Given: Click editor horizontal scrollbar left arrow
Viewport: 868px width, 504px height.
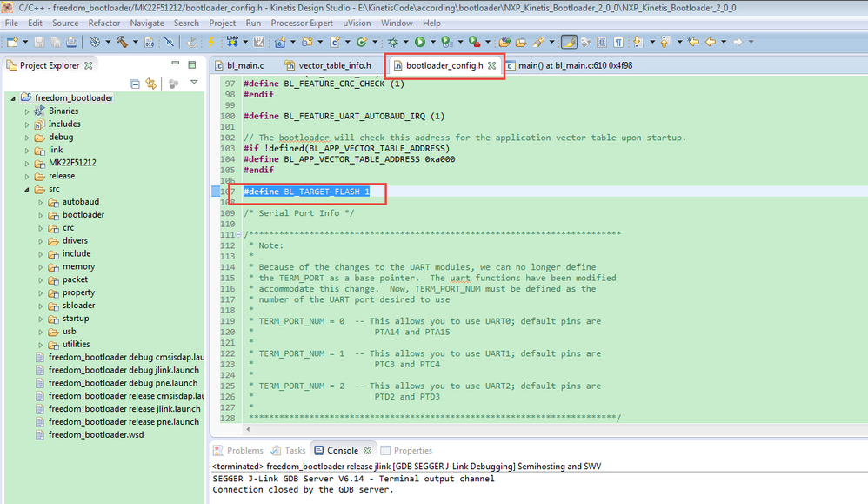Looking at the screenshot, I should pos(248,429).
